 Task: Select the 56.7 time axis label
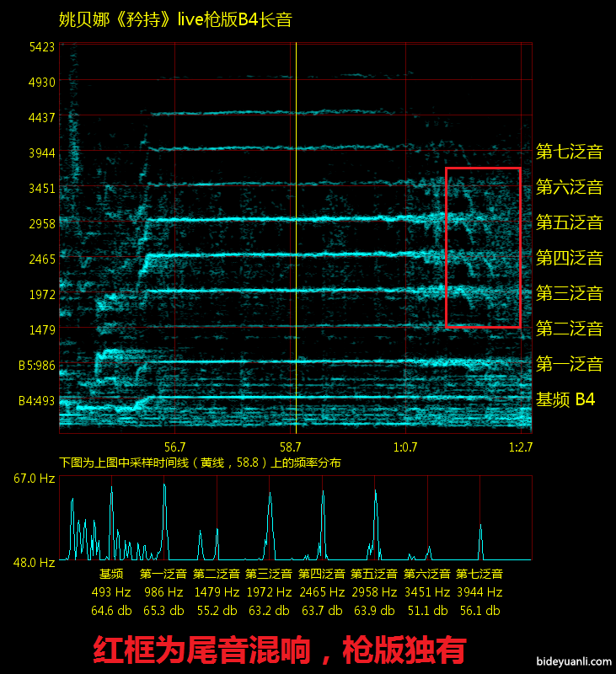tap(174, 447)
